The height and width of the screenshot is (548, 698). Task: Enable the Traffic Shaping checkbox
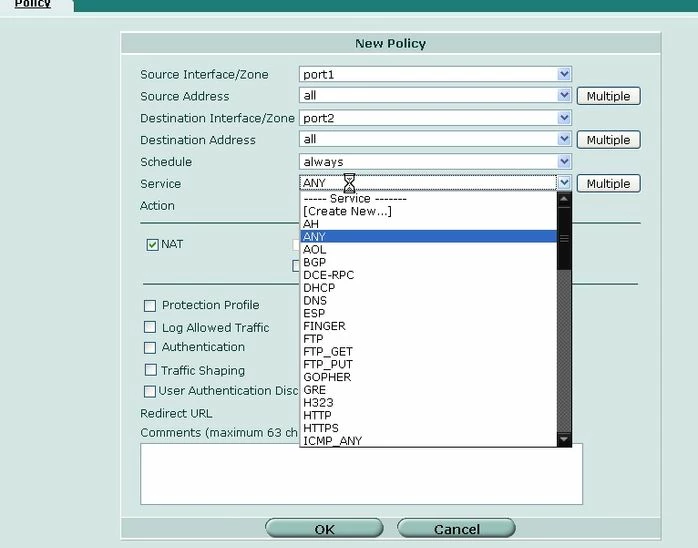[x=151, y=370]
